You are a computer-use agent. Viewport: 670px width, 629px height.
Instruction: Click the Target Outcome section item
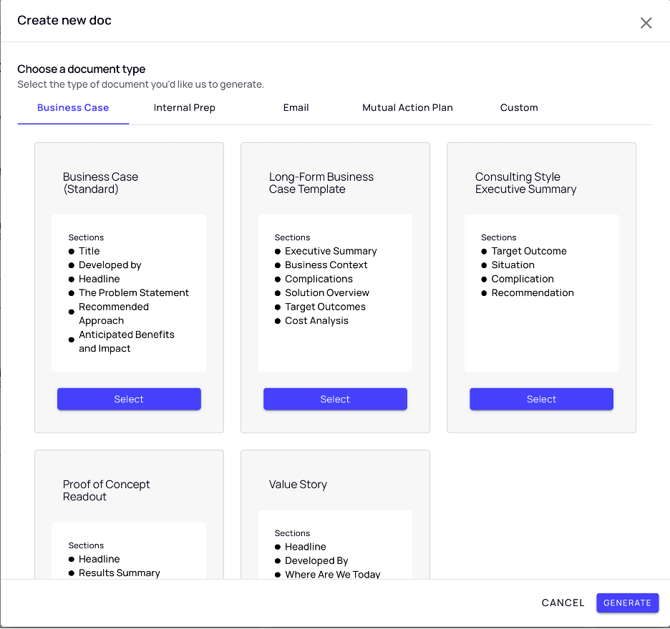coord(529,251)
